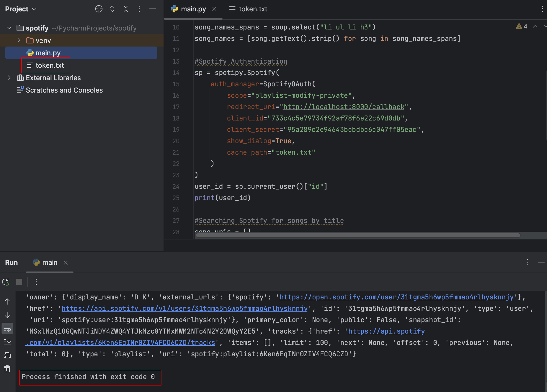Screen dimensions: 547x392
Task: Click the editor horizontal scrollbar
Action: [x=358, y=235]
